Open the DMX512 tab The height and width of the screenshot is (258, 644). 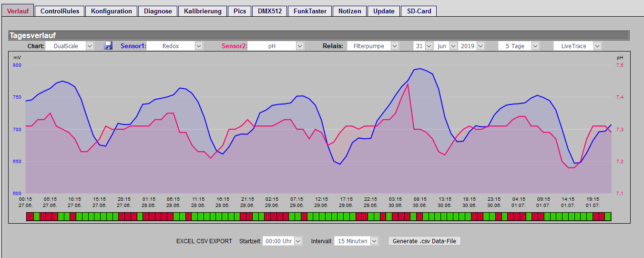[269, 11]
